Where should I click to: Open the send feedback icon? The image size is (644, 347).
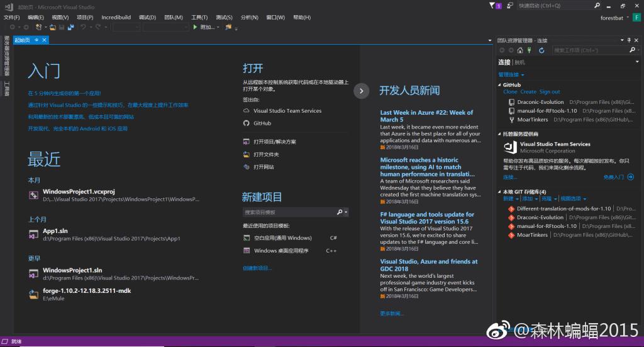pos(509,5)
